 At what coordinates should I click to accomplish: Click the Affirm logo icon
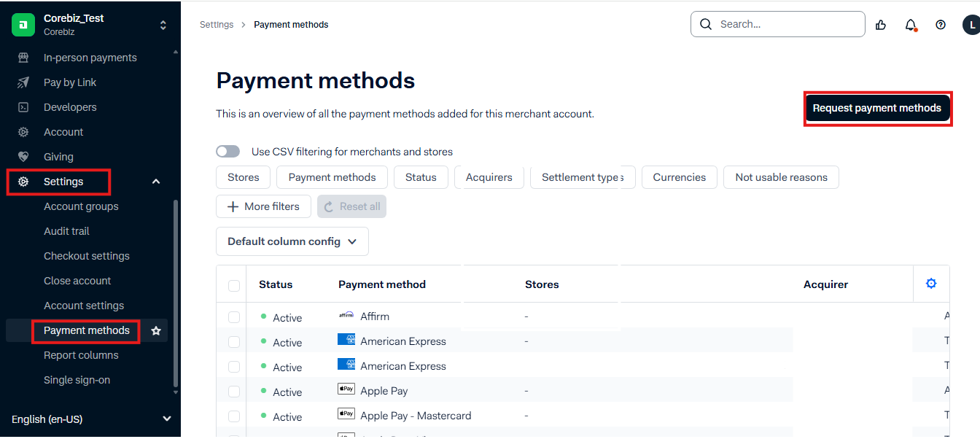pyautogui.click(x=346, y=315)
